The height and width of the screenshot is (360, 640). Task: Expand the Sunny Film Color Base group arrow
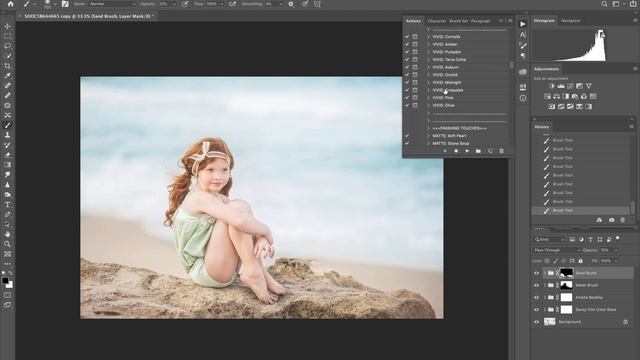point(544,310)
